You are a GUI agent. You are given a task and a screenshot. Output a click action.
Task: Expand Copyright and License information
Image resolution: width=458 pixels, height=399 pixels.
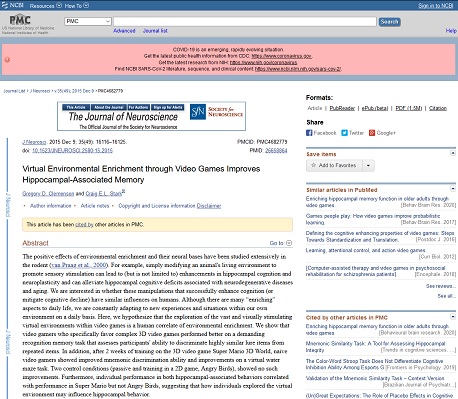157,206
